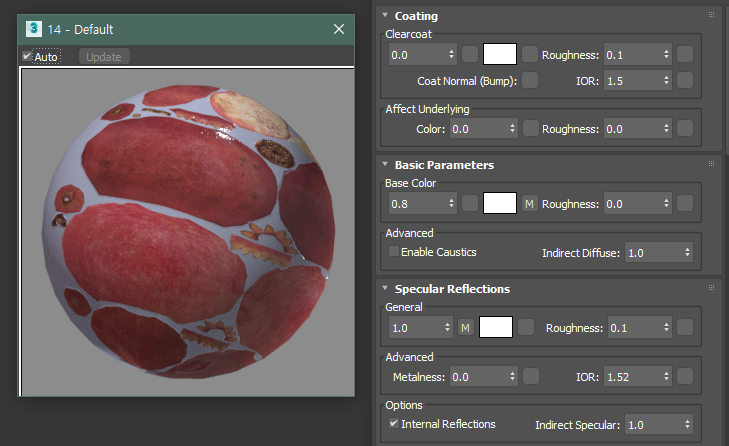Click the Metalness map slot button

(x=530, y=377)
